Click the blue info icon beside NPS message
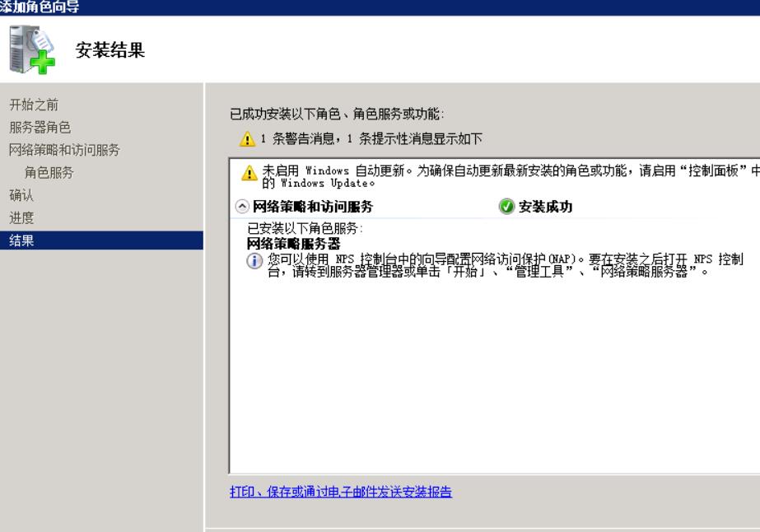This screenshot has width=760, height=532. 254,261
